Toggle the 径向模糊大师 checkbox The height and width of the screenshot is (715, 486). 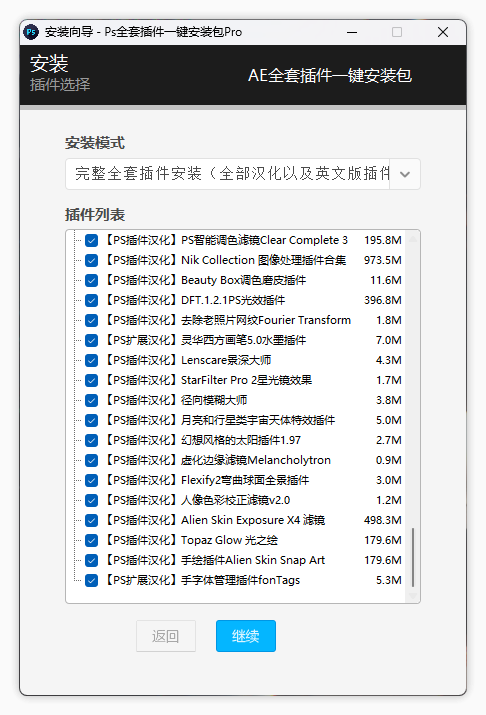click(92, 400)
